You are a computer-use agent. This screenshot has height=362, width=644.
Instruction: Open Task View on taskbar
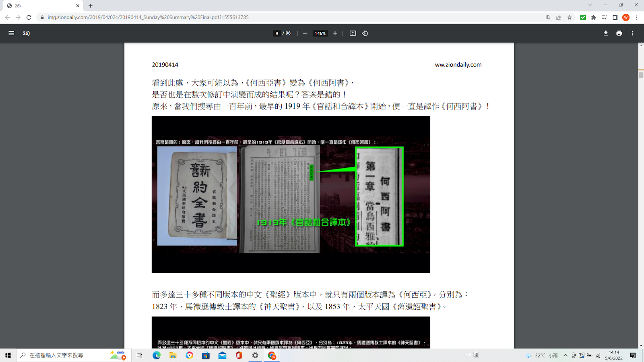pyautogui.click(x=139, y=355)
